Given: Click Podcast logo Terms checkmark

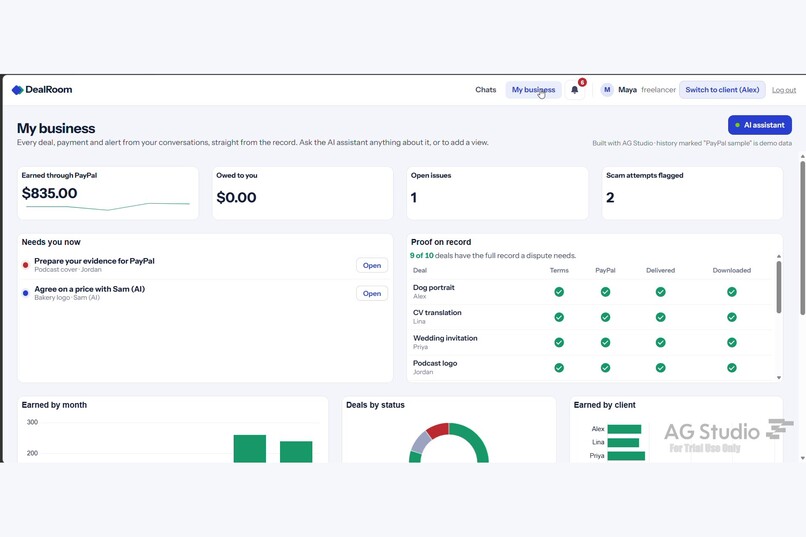Looking at the screenshot, I should coord(559,367).
